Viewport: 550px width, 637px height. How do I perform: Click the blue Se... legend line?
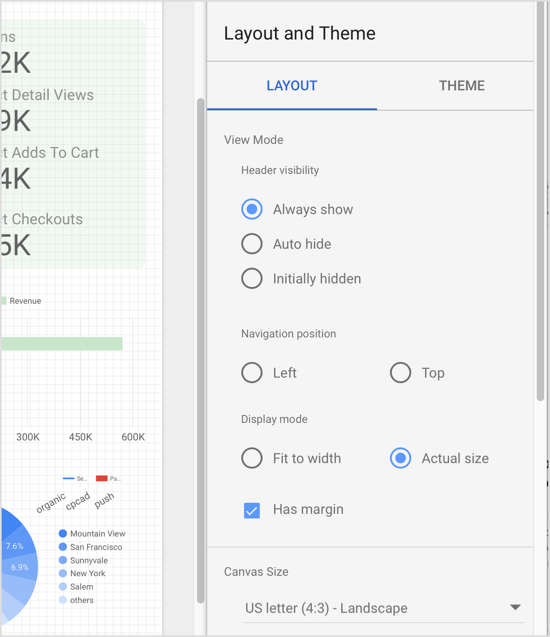tap(68, 478)
